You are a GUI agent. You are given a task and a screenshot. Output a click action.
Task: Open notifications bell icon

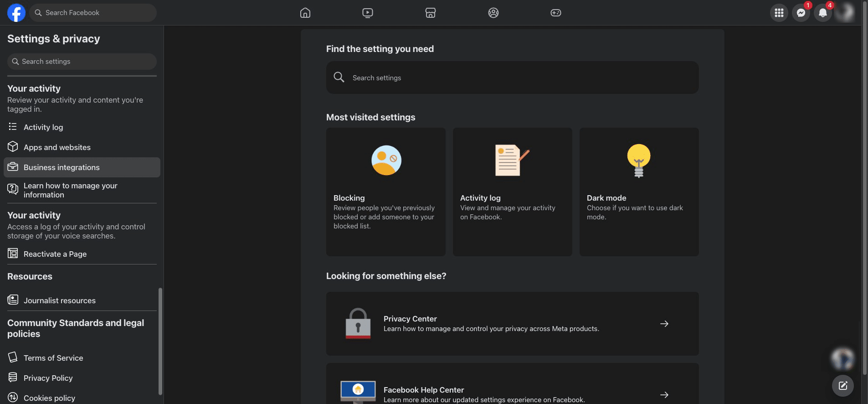pyautogui.click(x=823, y=13)
